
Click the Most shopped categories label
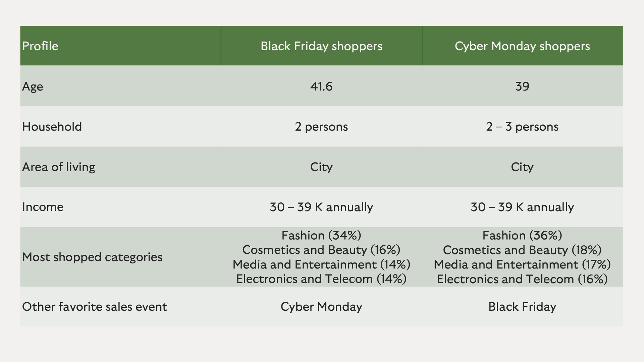click(92, 257)
